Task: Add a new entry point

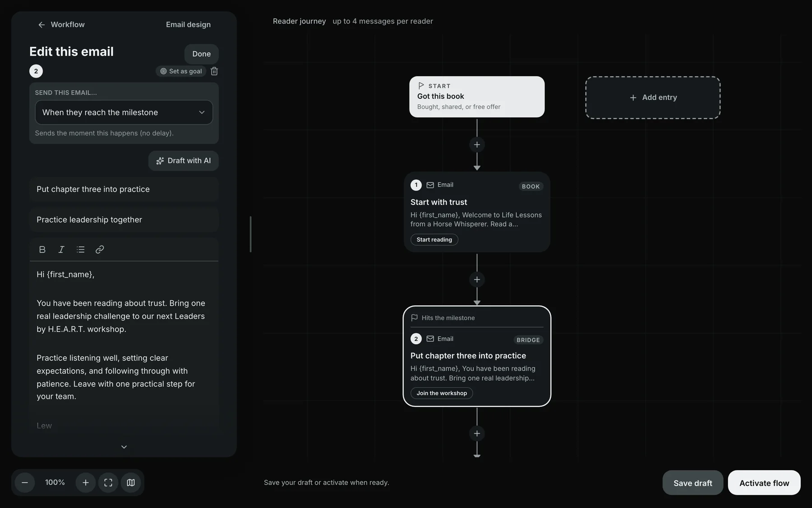Action: pos(653,98)
